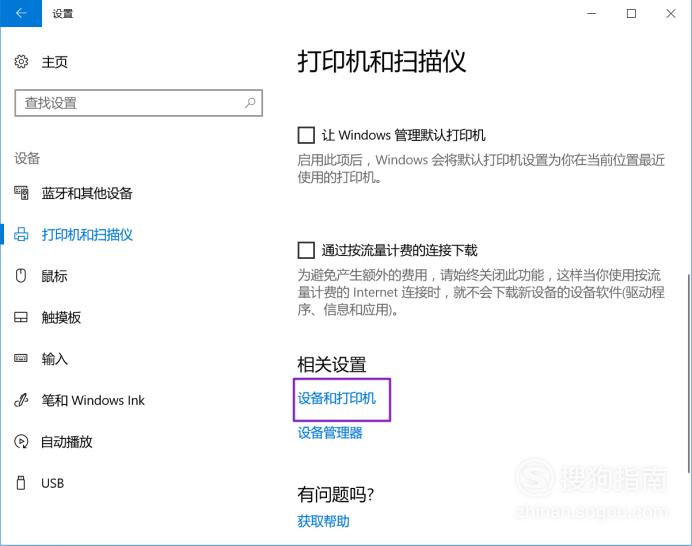Minimize the Settings window
The height and width of the screenshot is (546, 692).
coord(591,13)
